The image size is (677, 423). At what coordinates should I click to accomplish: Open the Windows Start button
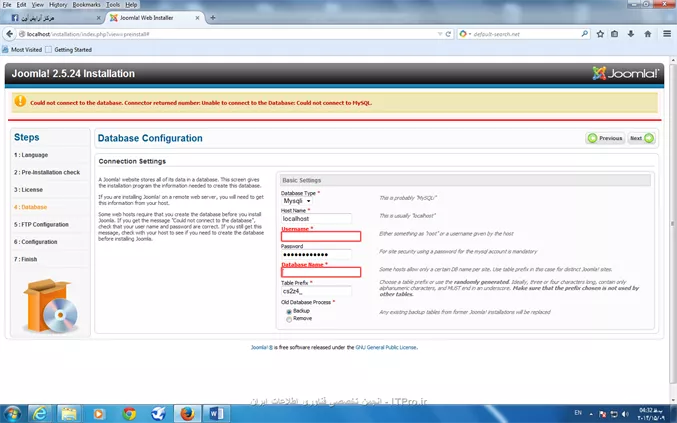tap(12, 414)
